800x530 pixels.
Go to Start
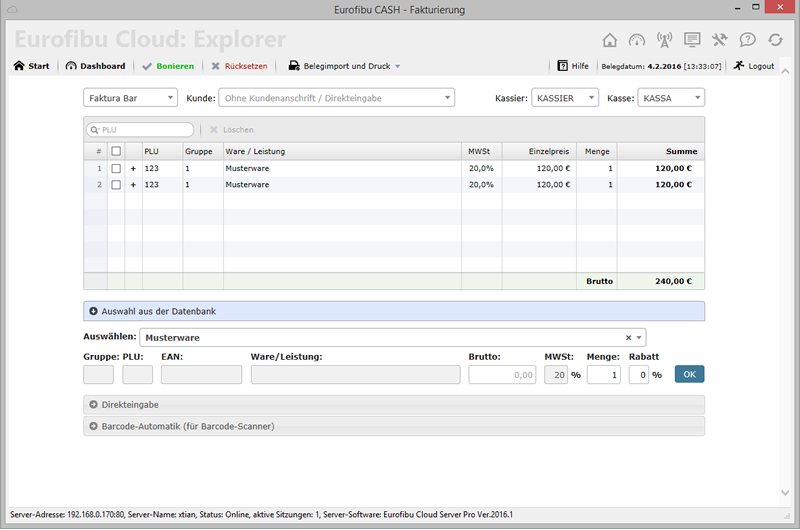pos(32,66)
